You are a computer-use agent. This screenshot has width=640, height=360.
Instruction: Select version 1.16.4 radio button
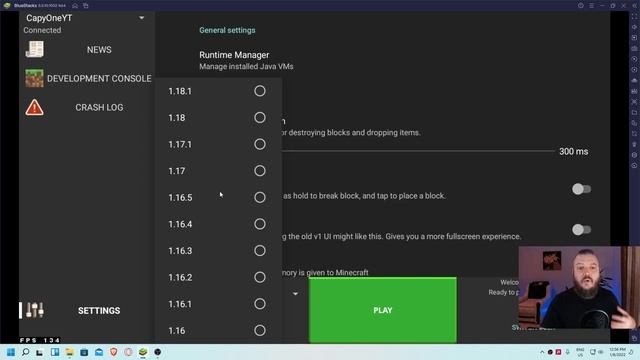[x=260, y=224]
